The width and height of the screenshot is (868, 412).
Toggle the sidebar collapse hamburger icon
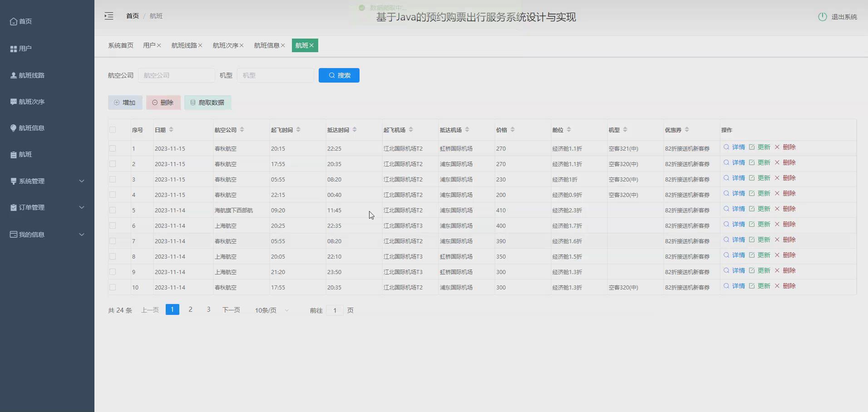tap(109, 16)
